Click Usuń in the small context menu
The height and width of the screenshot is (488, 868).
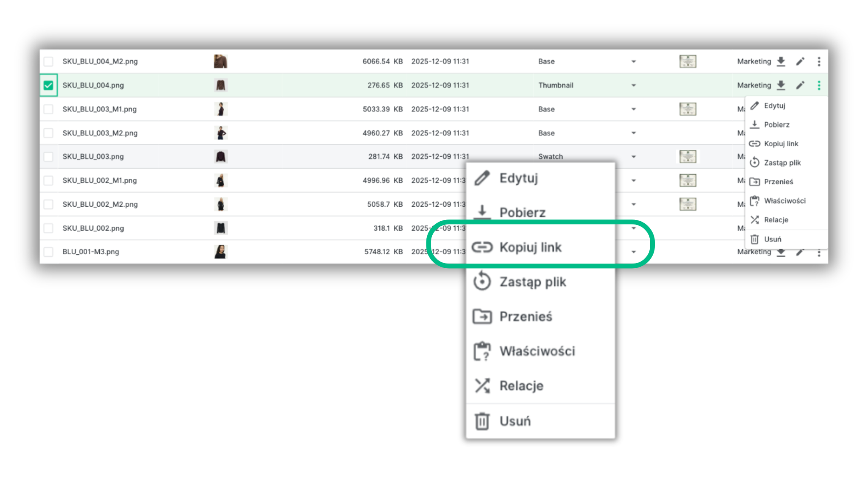772,239
